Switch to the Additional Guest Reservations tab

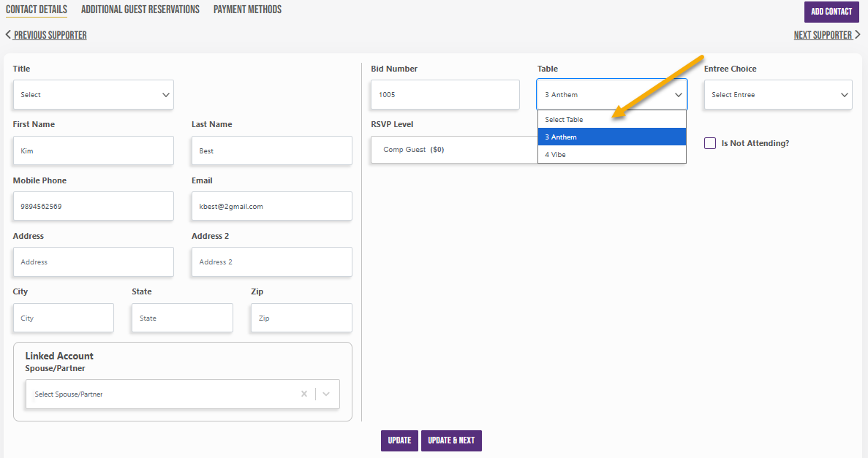click(140, 9)
